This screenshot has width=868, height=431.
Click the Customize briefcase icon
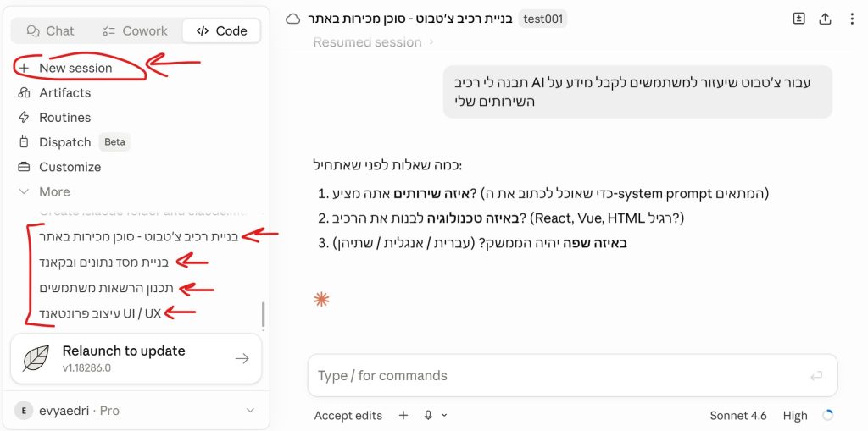(x=24, y=167)
